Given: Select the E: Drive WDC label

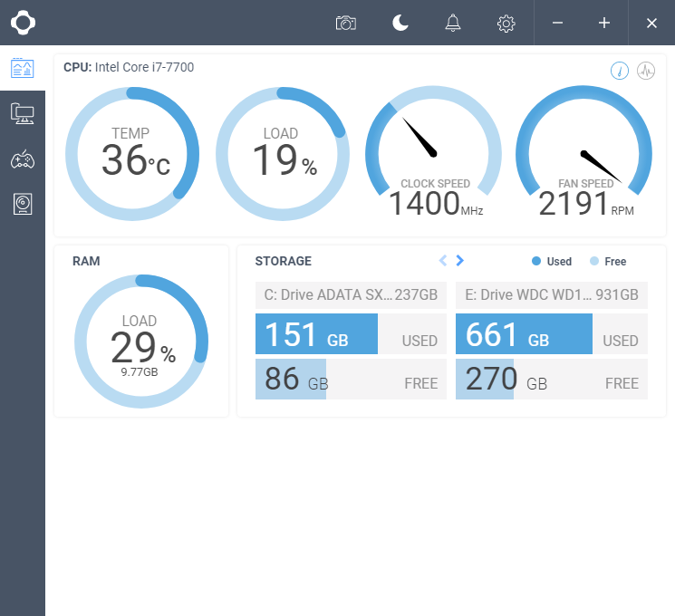Looking at the screenshot, I should 551,294.
